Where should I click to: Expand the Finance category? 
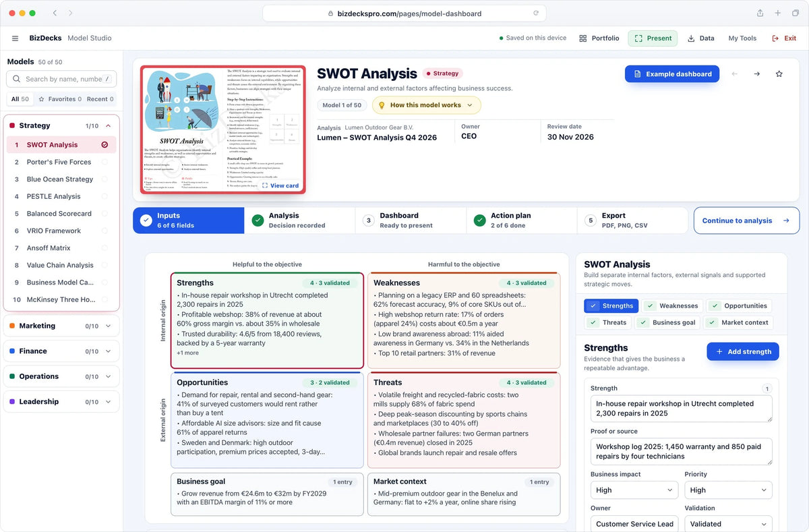pyautogui.click(x=61, y=351)
